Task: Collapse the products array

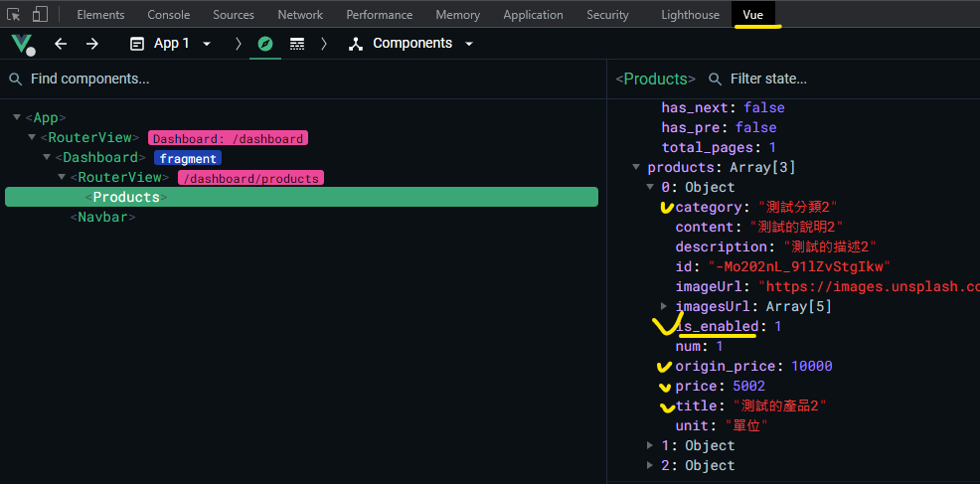Action: (636, 167)
